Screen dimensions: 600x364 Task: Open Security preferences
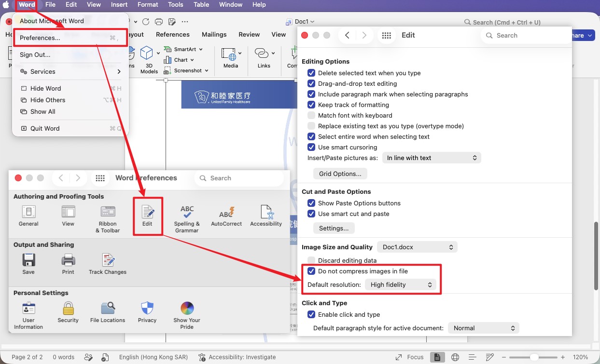coord(68,309)
